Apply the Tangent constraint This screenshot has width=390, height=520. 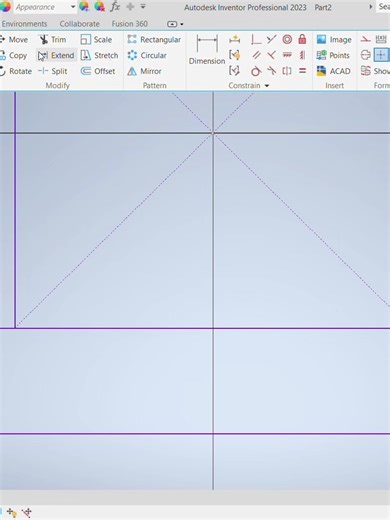click(x=256, y=71)
